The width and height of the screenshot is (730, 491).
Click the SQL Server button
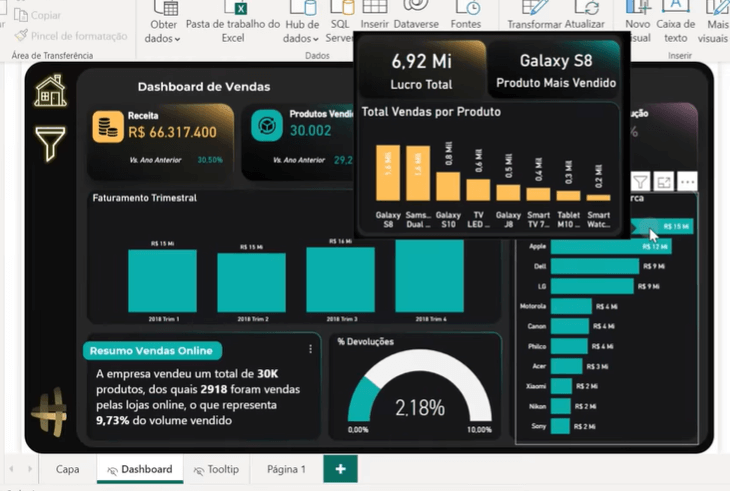[339, 23]
